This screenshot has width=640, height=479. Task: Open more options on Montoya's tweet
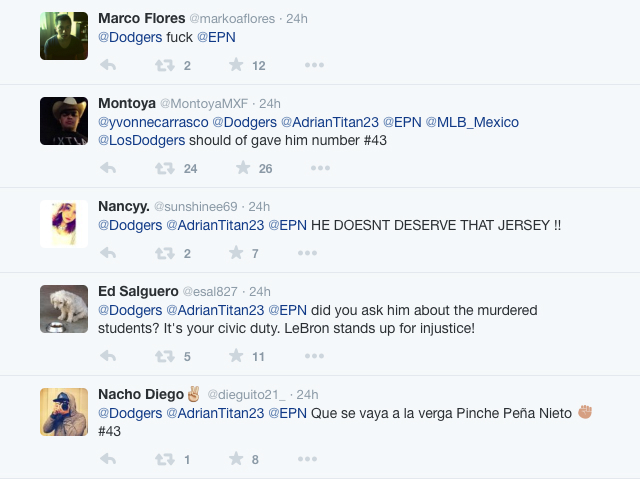(314, 169)
